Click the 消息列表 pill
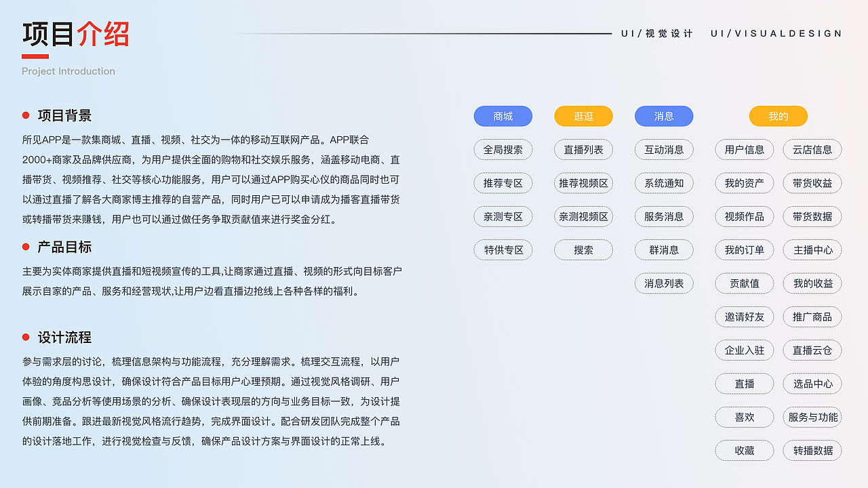The image size is (868, 488). coord(664,283)
